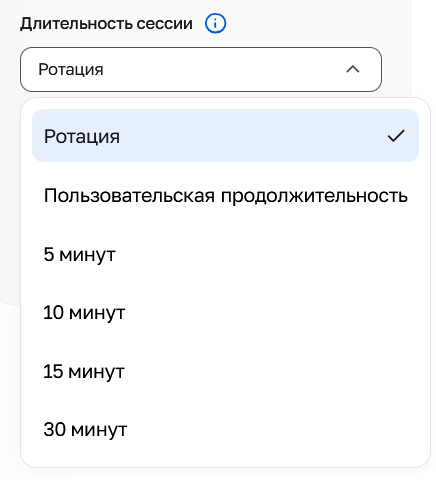Click the checkmark on the Ротация option

pyautogui.click(x=396, y=136)
